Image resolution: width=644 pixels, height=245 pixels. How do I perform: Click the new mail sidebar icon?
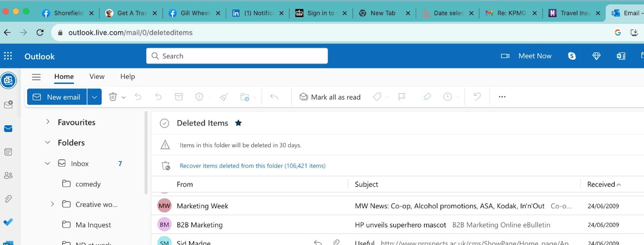pos(8,105)
